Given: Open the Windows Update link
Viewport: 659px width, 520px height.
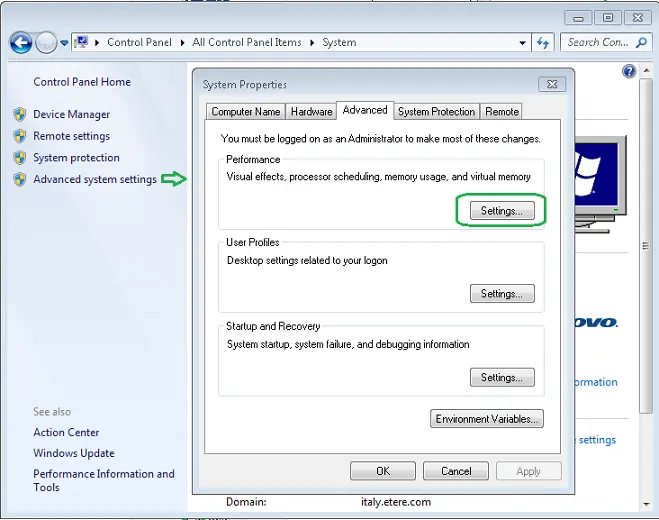Looking at the screenshot, I should 74,453.
